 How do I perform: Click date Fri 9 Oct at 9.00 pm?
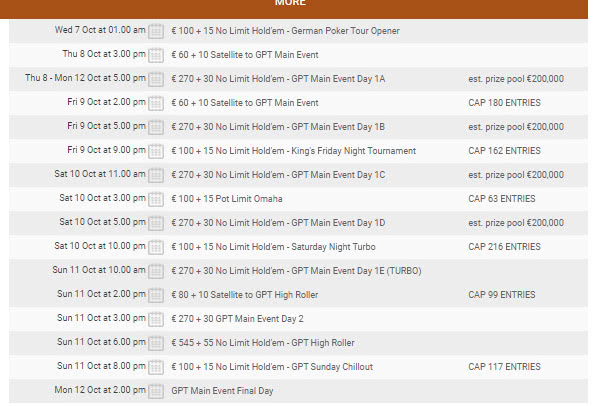106,150
